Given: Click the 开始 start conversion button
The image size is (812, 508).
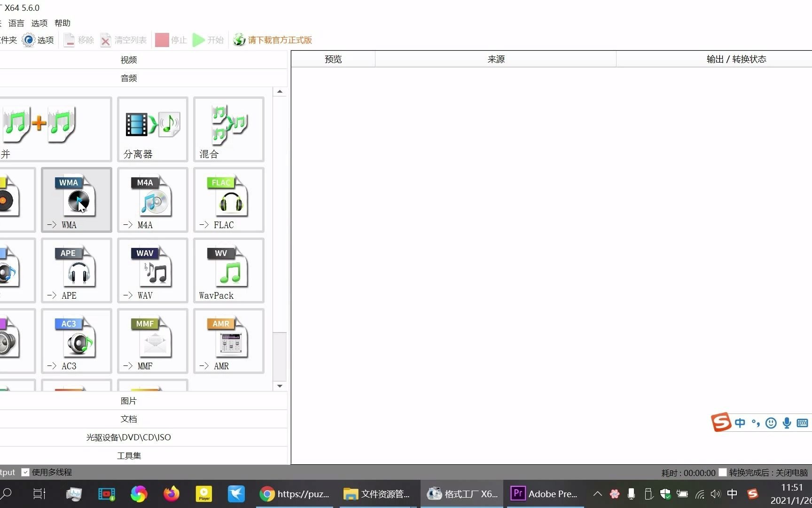Looking at the screenshot, I should click(x=207, y=40).
